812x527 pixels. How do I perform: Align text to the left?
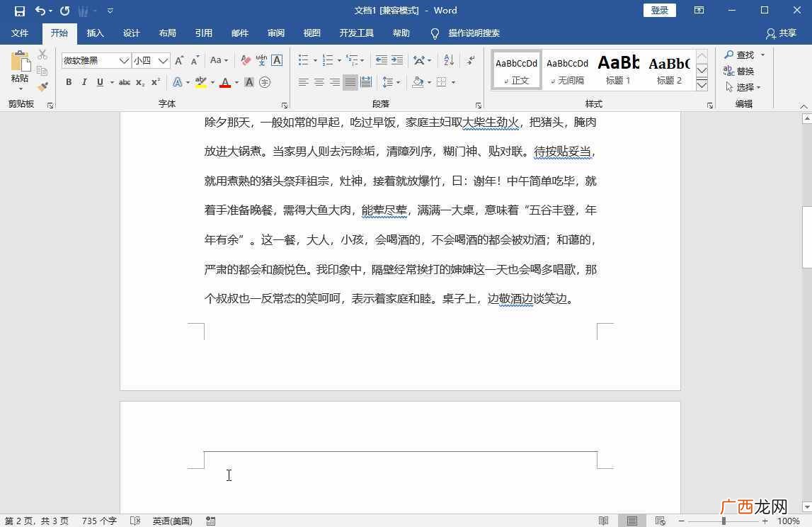click(x=304, y=82)
